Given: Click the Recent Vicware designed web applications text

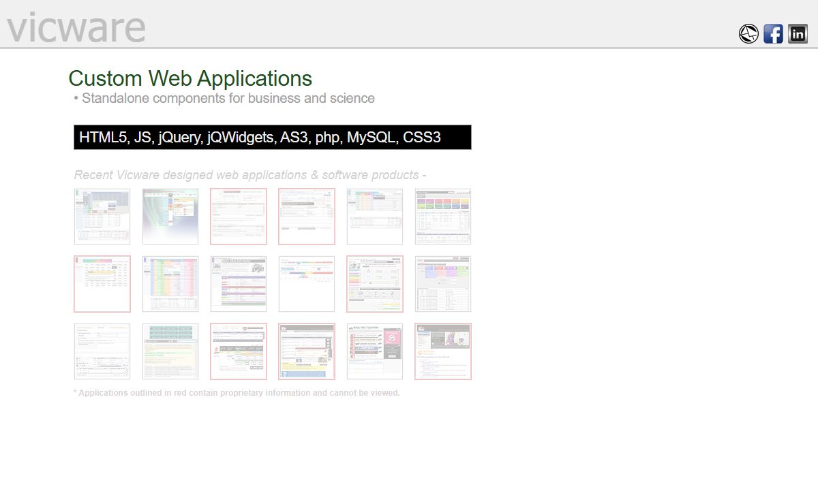Looking at the screenshot, I should click(250, 175).
